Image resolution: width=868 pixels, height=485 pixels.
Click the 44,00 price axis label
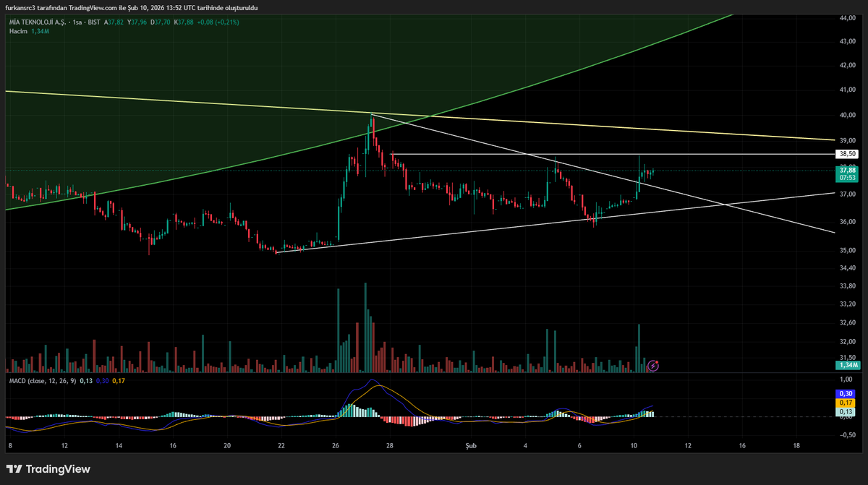848,18
